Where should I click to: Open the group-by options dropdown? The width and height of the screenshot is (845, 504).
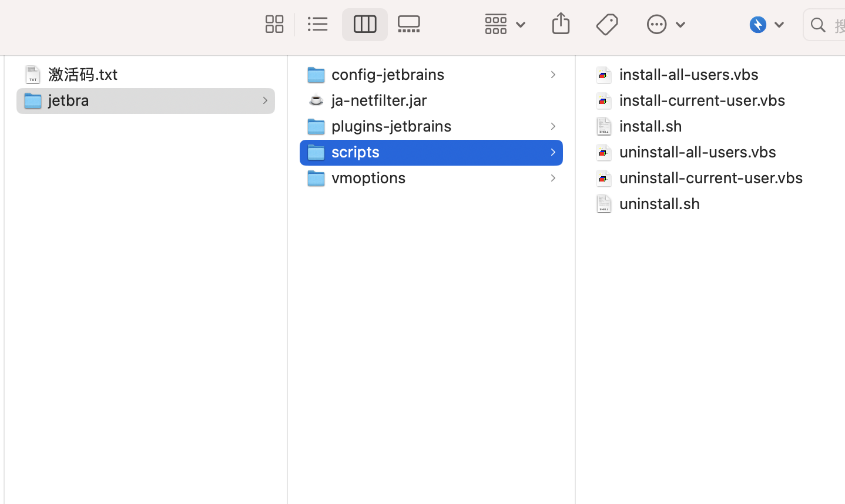coord(505,25)
